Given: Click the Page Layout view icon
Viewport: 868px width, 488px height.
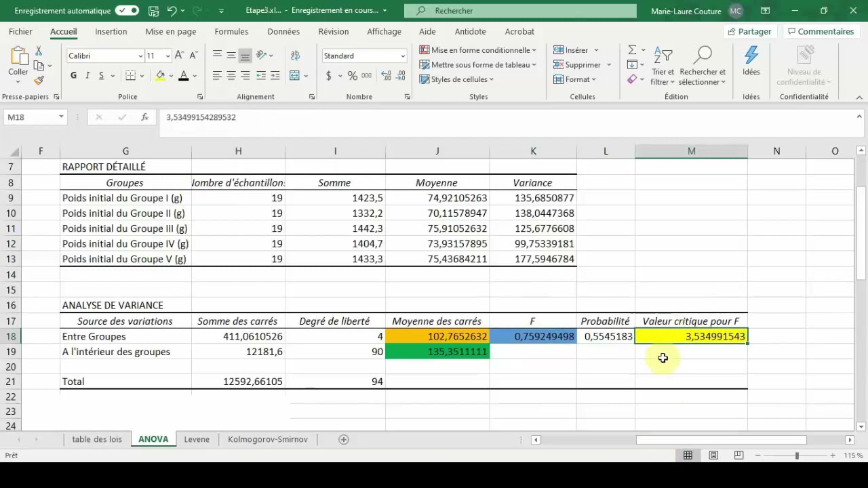Looking at the screenshot, I should 713,455.
